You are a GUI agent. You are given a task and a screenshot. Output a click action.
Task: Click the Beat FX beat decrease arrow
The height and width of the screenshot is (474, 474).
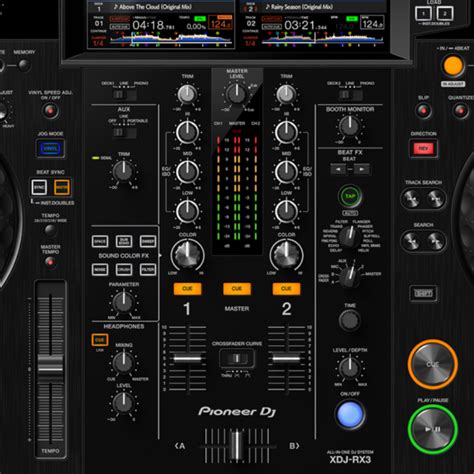[x=338, y=169]
